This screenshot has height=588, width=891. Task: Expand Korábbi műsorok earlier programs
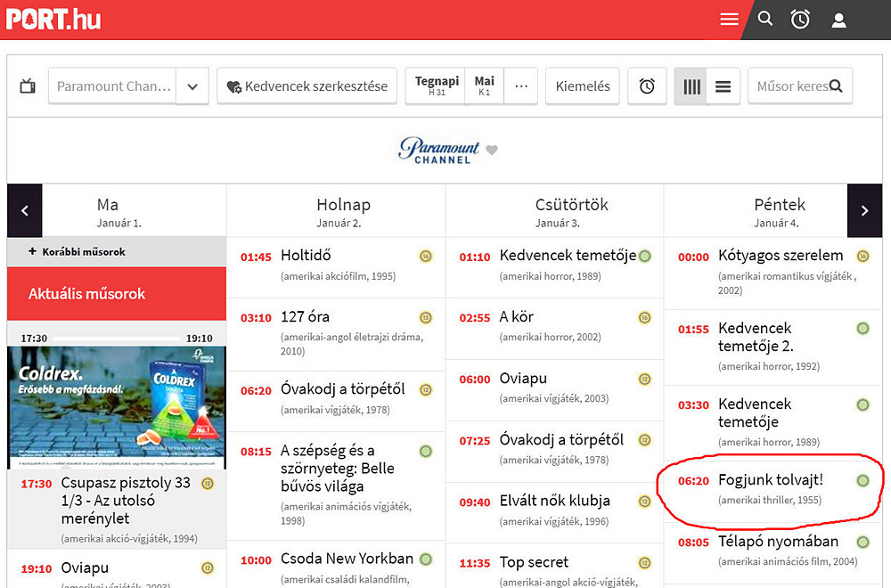pyautogui.click(x=77, y=252)
